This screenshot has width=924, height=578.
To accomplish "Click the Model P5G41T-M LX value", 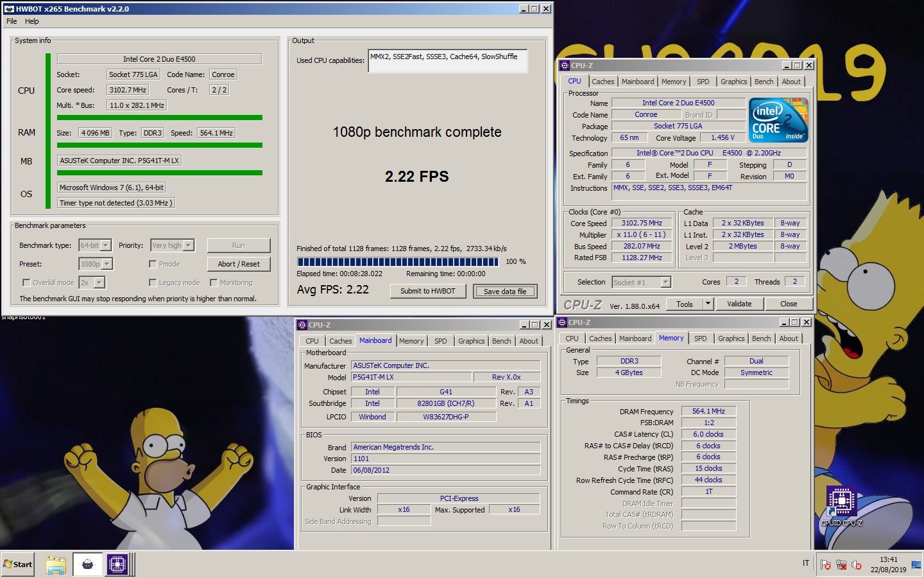I will 411,377.
